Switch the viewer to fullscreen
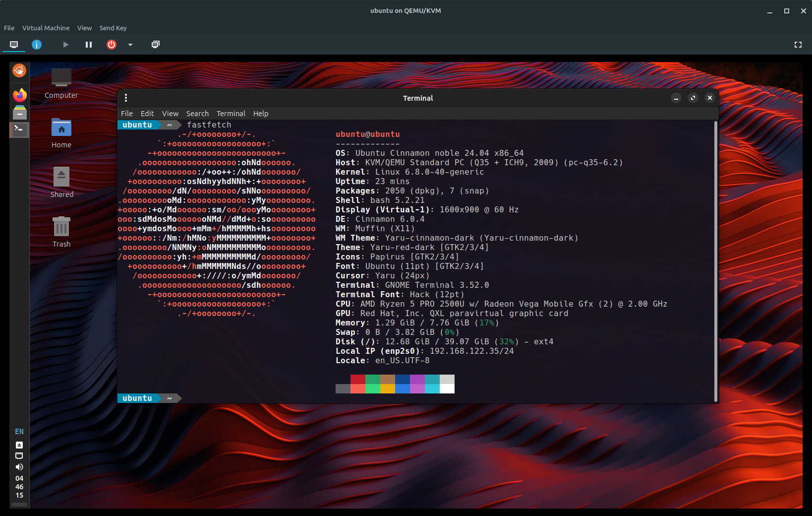This screenshot has height=516, width=812. (798, 45)
